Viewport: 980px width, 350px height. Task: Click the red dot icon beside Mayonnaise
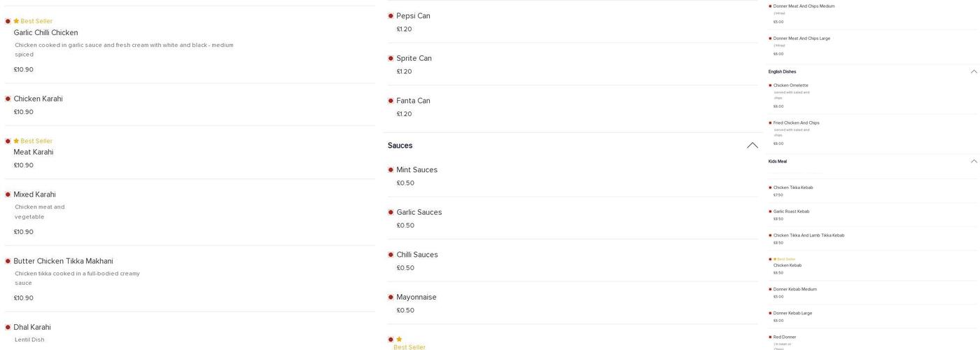point(391,297)
